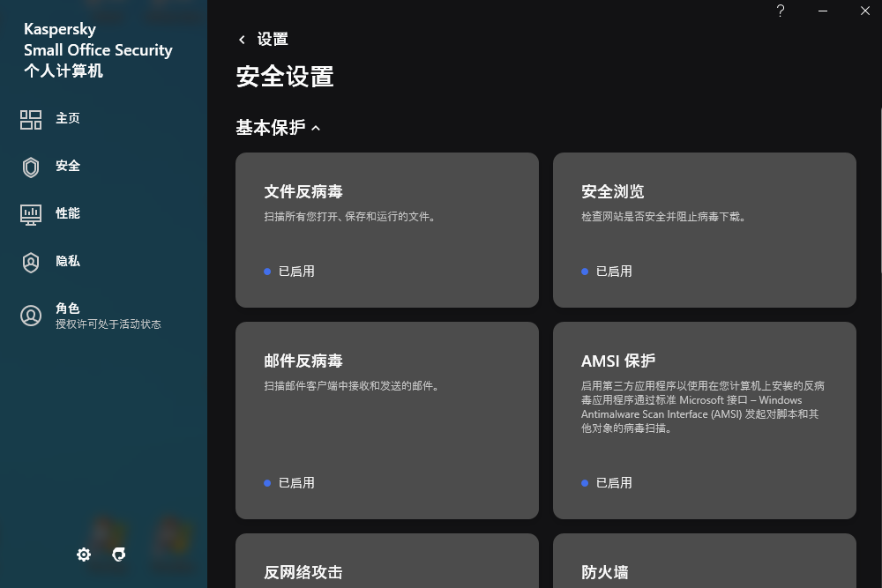Open the AMSI 保护 settings card
The image size is (882, 588).
[x=704, y=421]
